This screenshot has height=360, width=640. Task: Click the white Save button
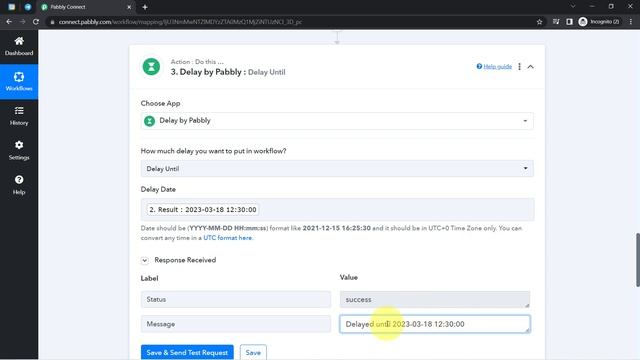(x=253, y=352)
